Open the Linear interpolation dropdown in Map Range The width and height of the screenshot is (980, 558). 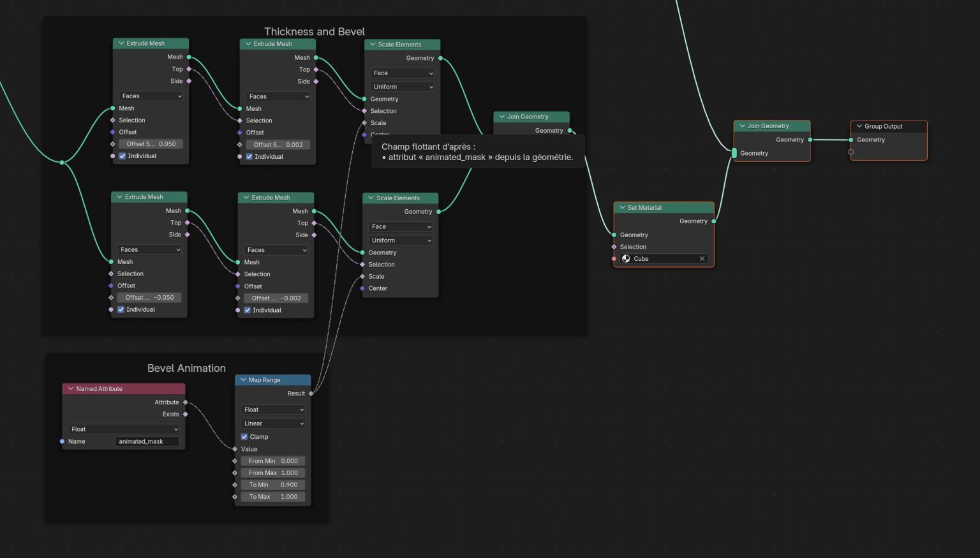coord(273,423)
